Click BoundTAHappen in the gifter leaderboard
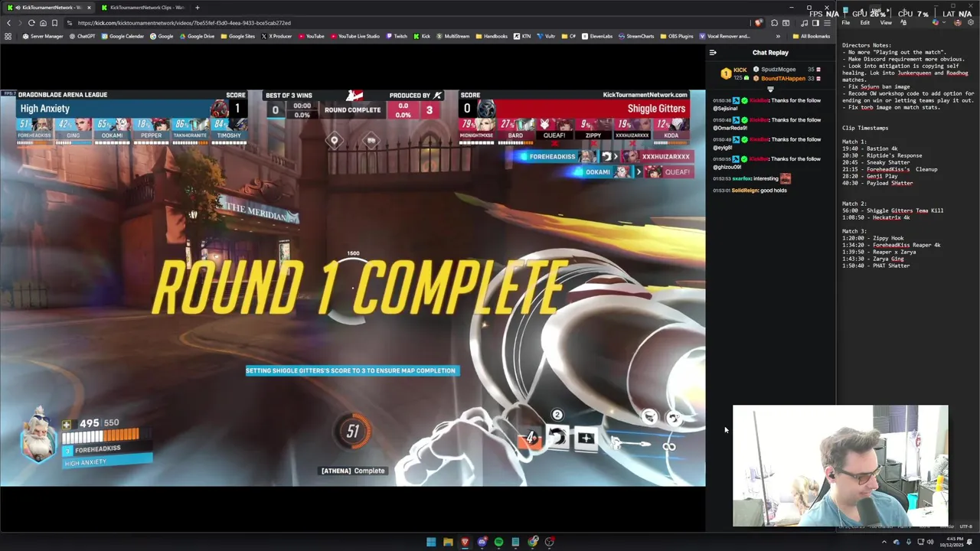Image resolution: width=980 pixels, height=551 pixels. tap(783, 78)
